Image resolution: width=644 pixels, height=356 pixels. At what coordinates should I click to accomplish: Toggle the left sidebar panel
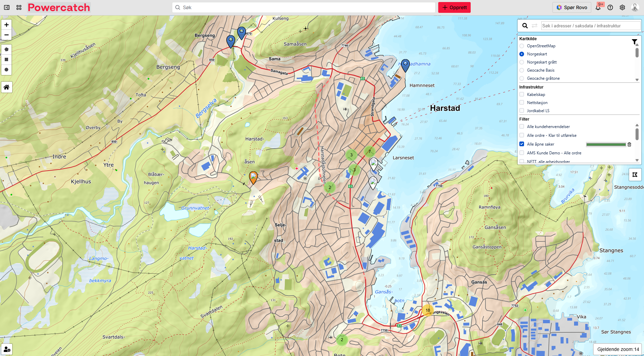click(7, 7)
